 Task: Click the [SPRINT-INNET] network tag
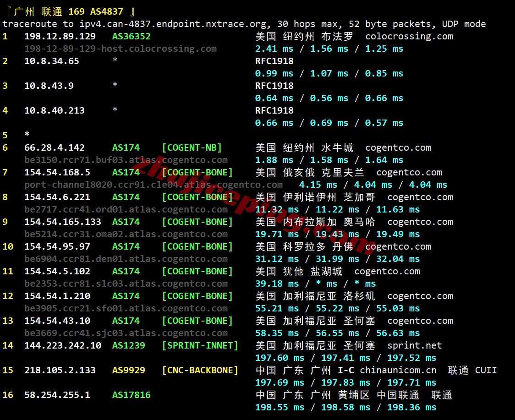pos(200,345)
